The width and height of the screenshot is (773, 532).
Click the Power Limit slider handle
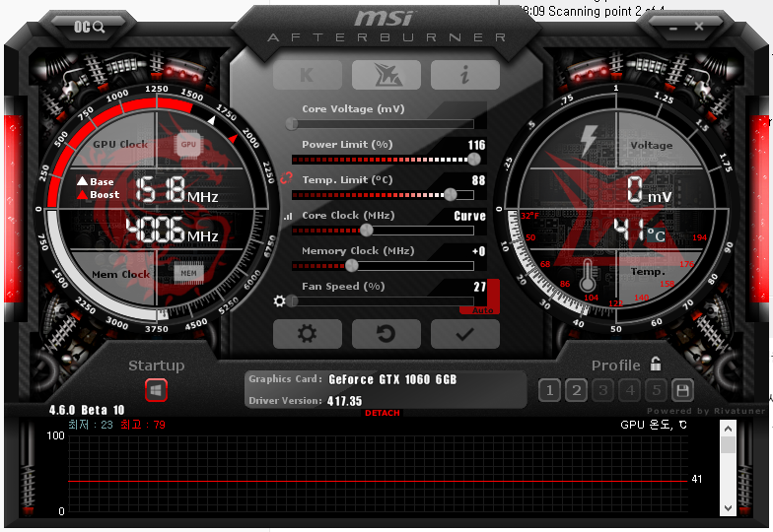point(473,160)
